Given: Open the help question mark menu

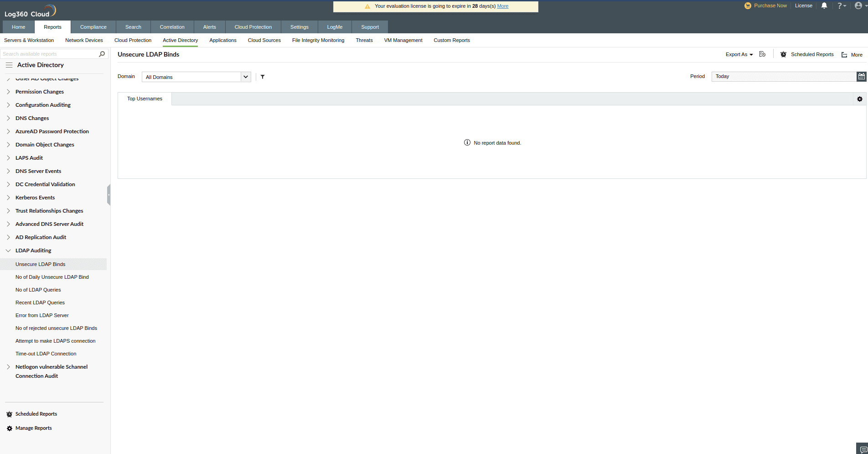Looking at the screenshot, I should 842,5.
